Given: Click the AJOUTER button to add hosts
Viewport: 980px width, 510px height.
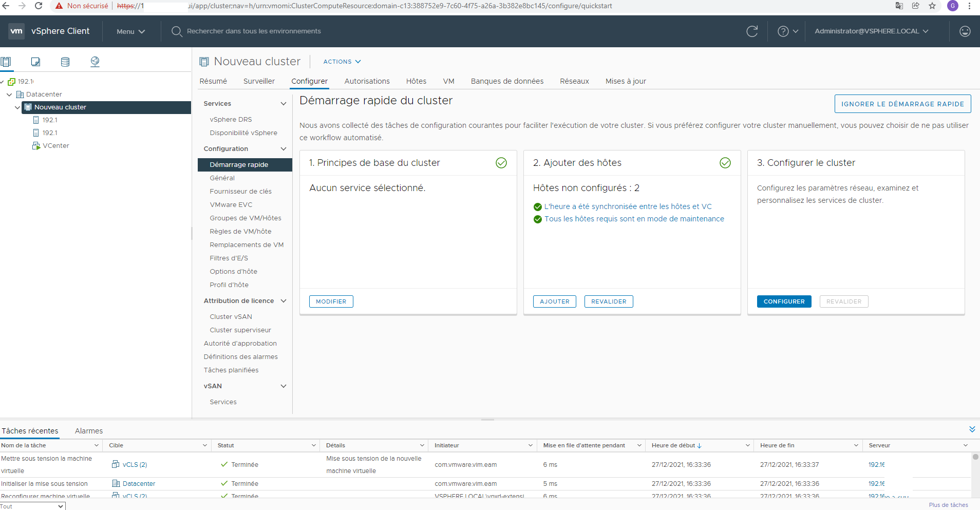Looking at the screenshot, I should (555, 301).
